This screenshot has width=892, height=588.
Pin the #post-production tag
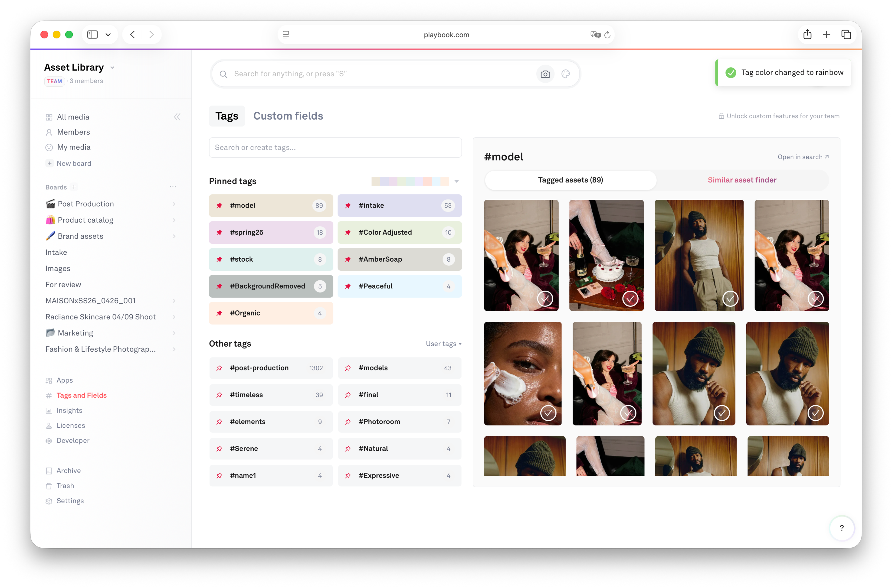pos(219,368)
